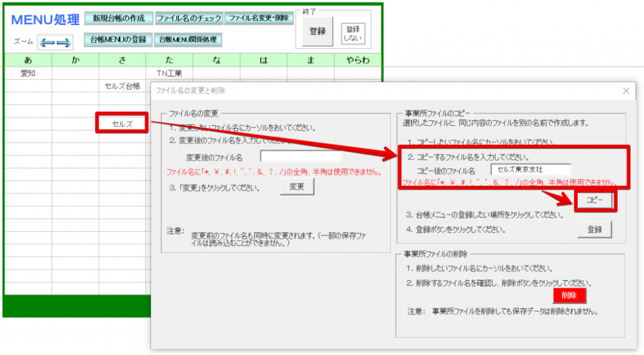The height and width of the screenshot is (355, 644).
Task: Click the ファイル名のチェック button
Action: [189, 18]
